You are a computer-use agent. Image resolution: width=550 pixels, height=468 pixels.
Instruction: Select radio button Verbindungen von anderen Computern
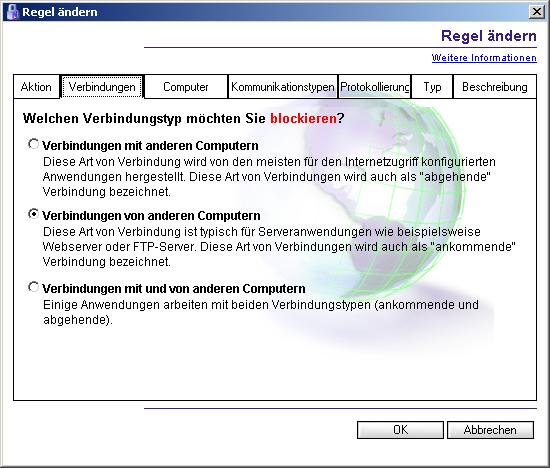33,214
